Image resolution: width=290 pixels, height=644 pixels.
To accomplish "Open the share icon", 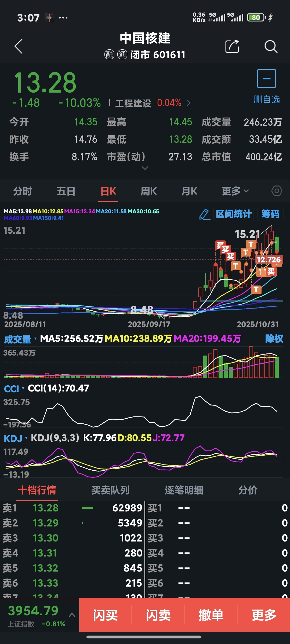I will (x=232, y=46).
